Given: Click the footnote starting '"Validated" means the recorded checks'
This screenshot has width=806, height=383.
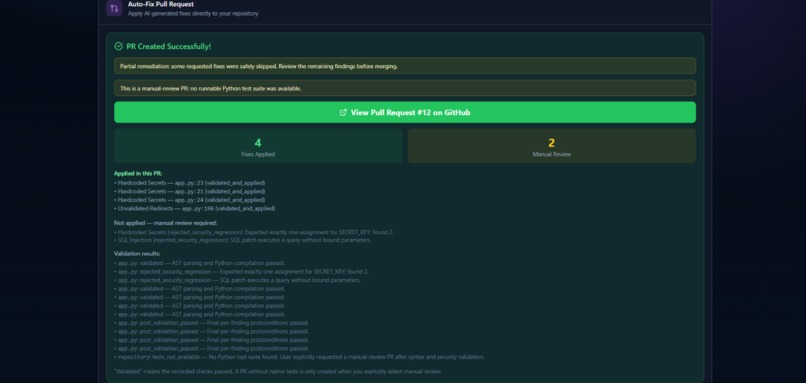Looking at the screenshot, I should tap(278, 371).
